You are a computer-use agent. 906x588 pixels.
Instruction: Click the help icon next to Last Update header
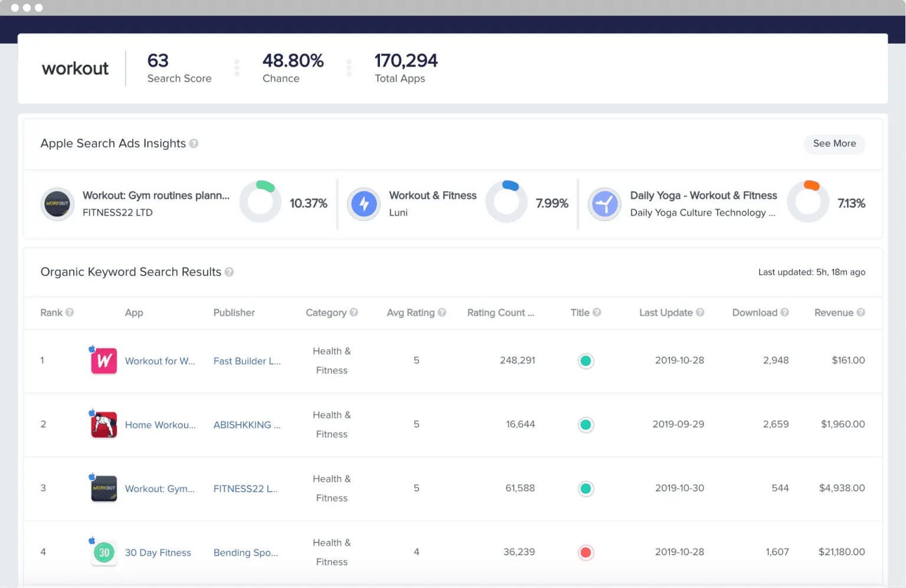pyautogui.click(x=700, y=313)
